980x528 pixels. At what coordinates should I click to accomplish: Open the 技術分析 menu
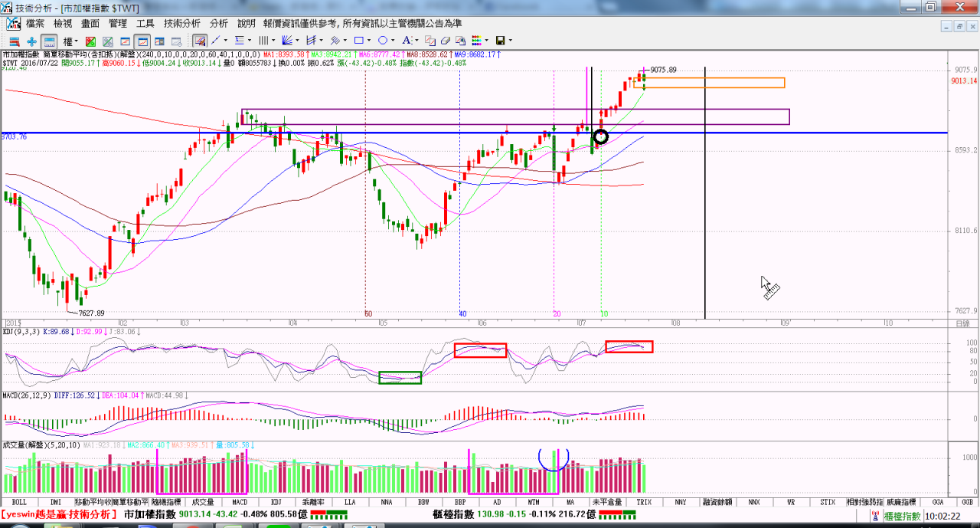182,24
